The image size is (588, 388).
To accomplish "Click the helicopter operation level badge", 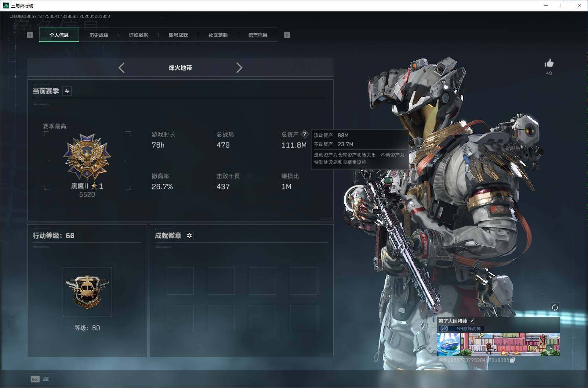I will point(87,292).
